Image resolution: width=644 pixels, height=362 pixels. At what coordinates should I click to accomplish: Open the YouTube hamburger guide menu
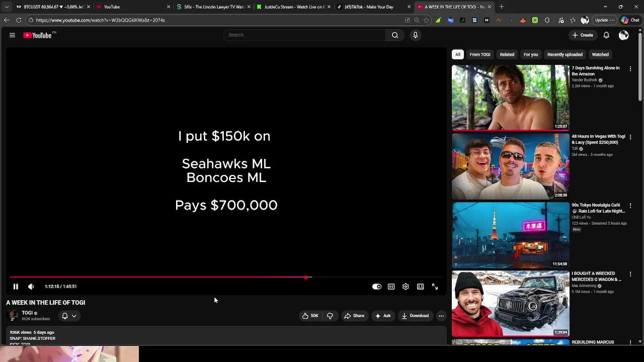point(12,35)
